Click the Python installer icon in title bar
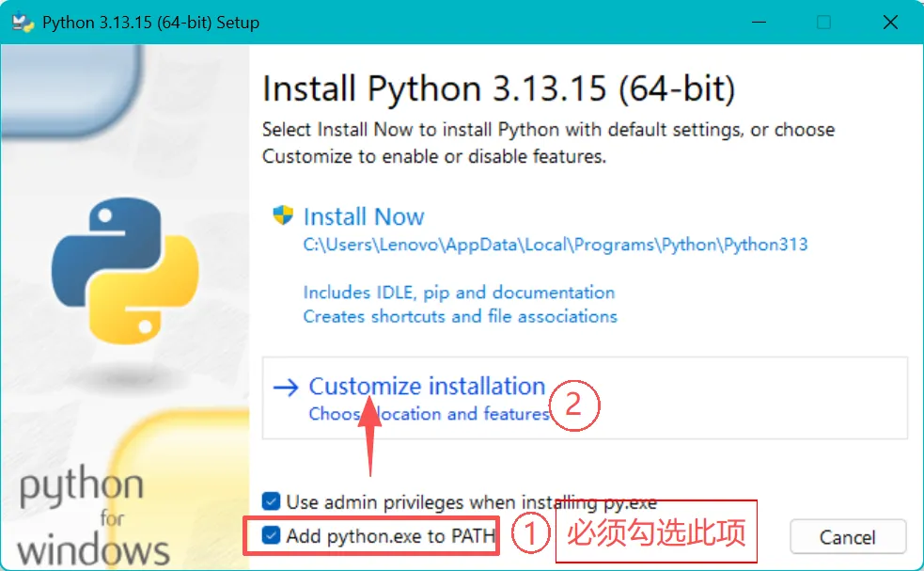Image resolution: width=924 pixels, height=571 pixels. pos(23,23)
